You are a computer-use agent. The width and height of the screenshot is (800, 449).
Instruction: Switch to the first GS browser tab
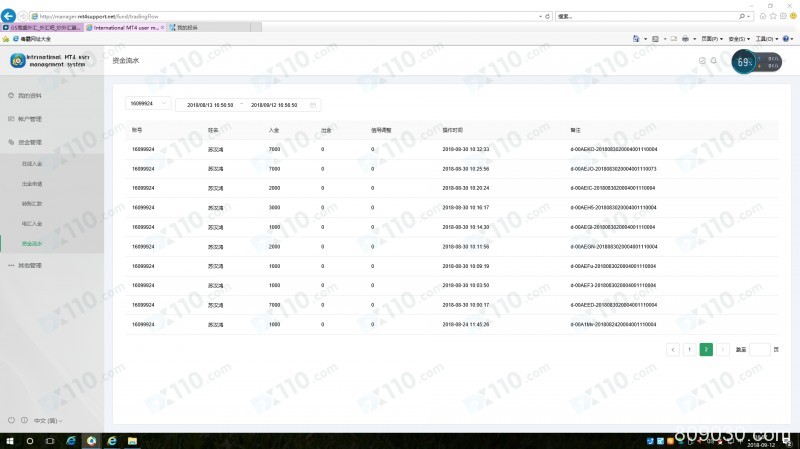pyautogui.click(x=42, y=28)
